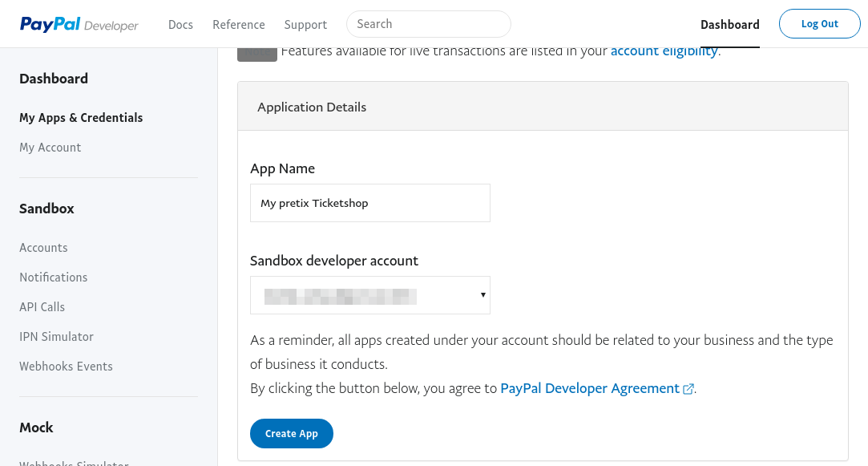Go to My Account in sidebar
868x466 pixels.
50,148
